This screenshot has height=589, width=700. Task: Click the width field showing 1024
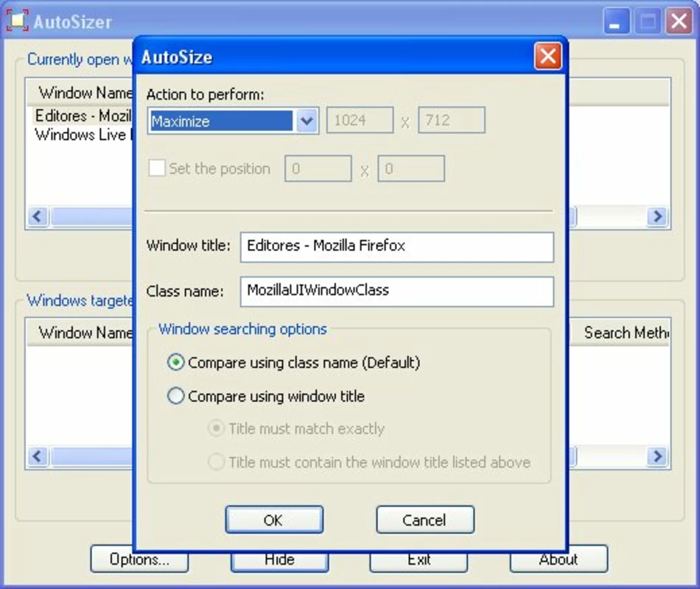pos(360,120)
